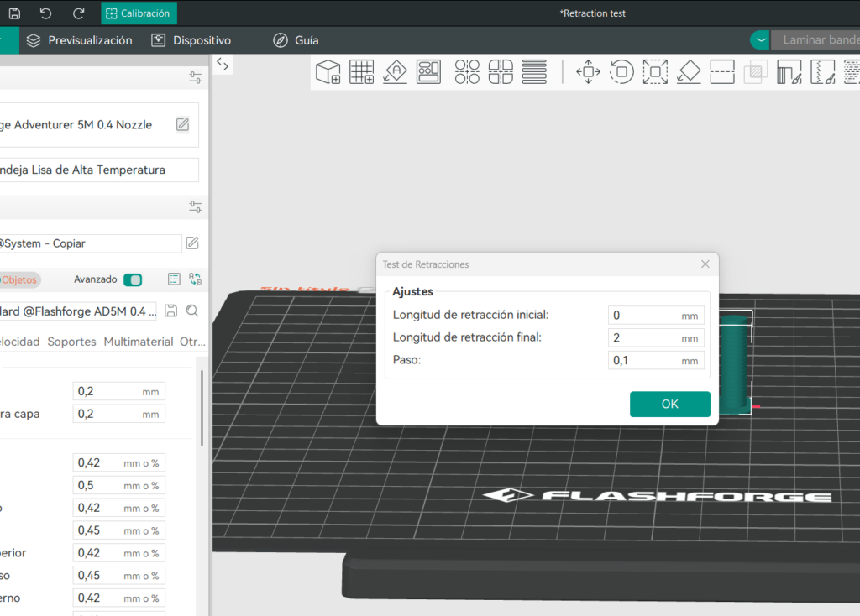Click the search settings magnifier icon
Viewport: 860px width, 616px height.
click(192, 311)
